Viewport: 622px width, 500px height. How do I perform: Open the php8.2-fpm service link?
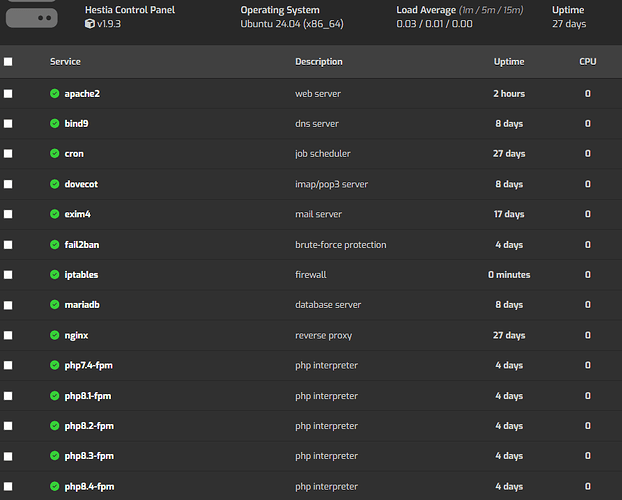point(89,426)
